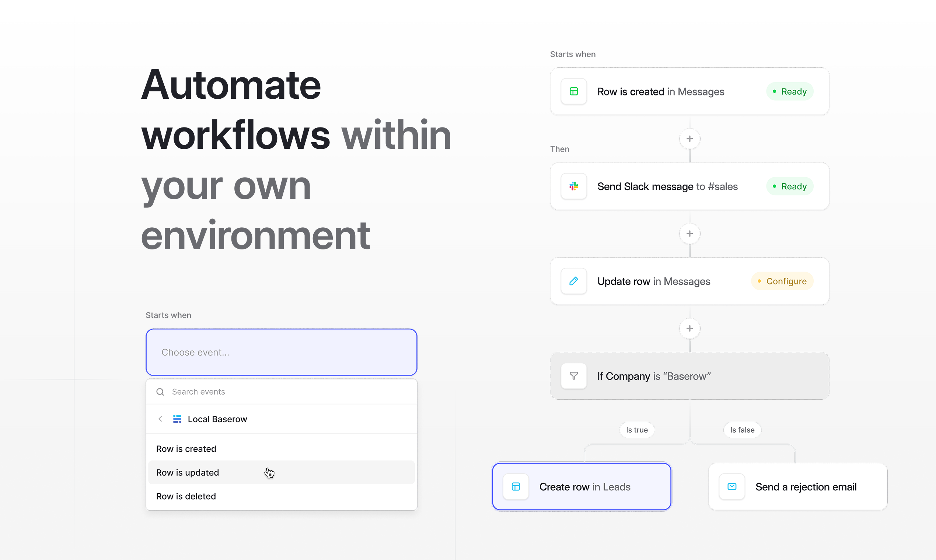
Task: Click the plus button below Row is created
Action: [x=689, y=139]
